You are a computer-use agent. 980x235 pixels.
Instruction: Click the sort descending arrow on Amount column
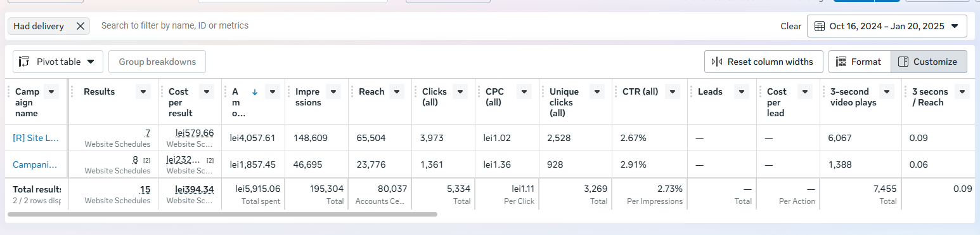click(255, 92)
